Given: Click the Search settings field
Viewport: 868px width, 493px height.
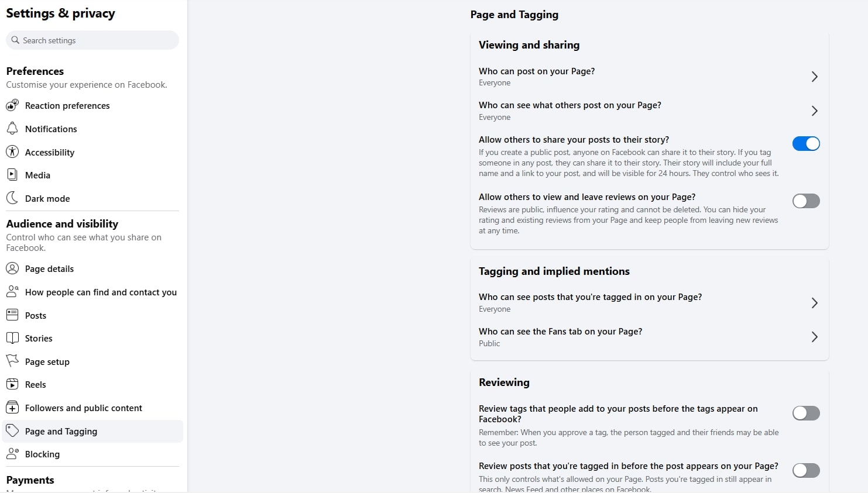Looking at the screenshot, I should (92, 40).
